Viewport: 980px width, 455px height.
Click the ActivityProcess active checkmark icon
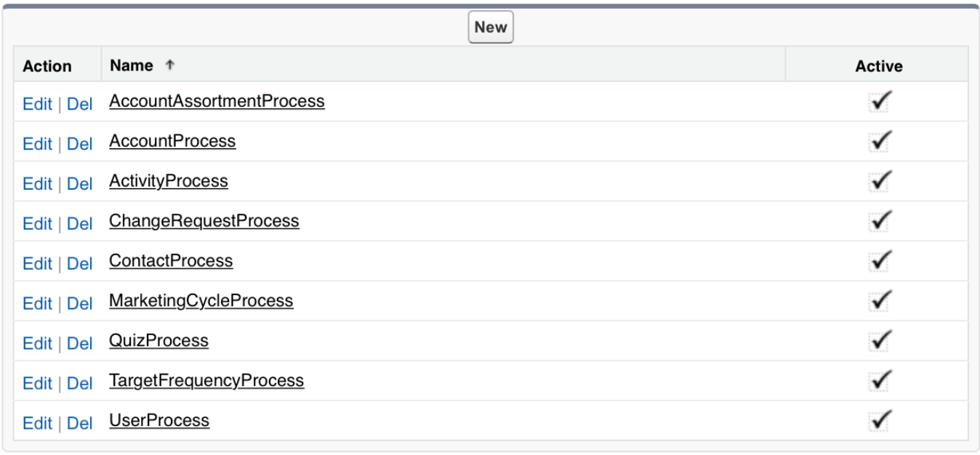click(880, 181)
